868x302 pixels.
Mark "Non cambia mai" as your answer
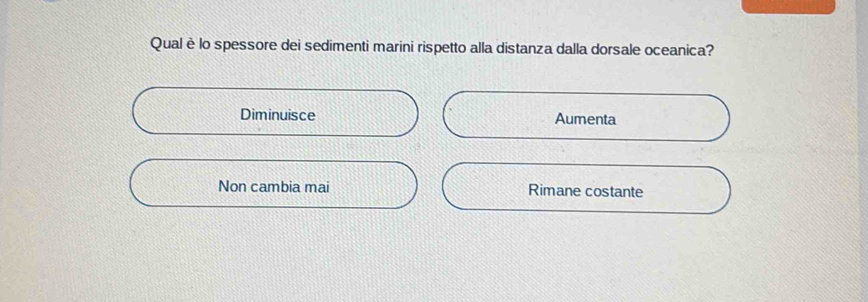[x=273, y=185]
